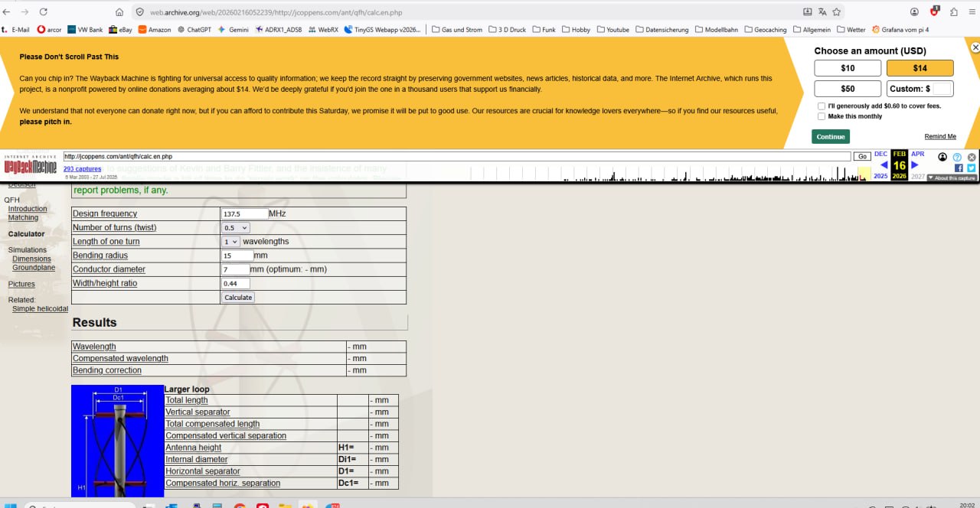Open Geocaching bookmark folder
The width and height of the screenshot is (980, 508).
pyautogui.click(x=766, y=30)
